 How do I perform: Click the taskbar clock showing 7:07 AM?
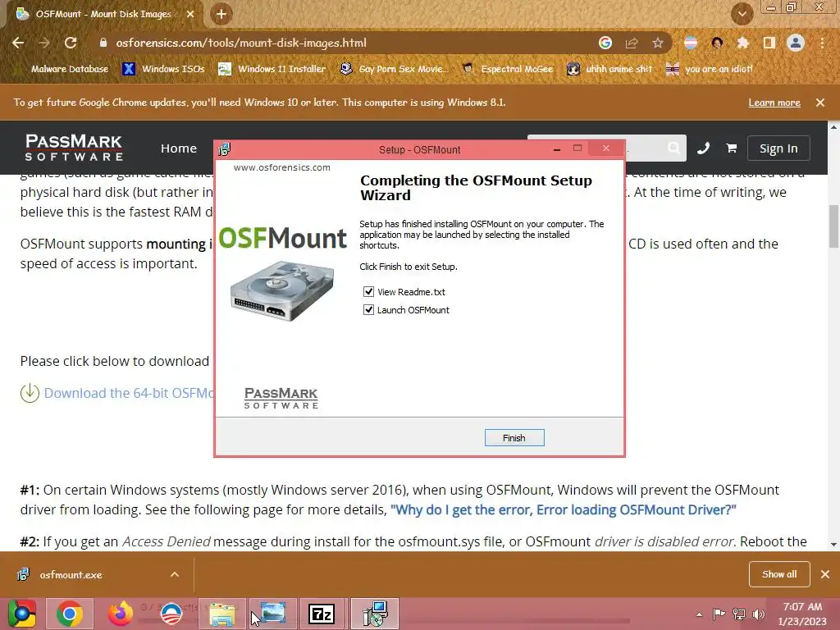click(x=802, y=614)
